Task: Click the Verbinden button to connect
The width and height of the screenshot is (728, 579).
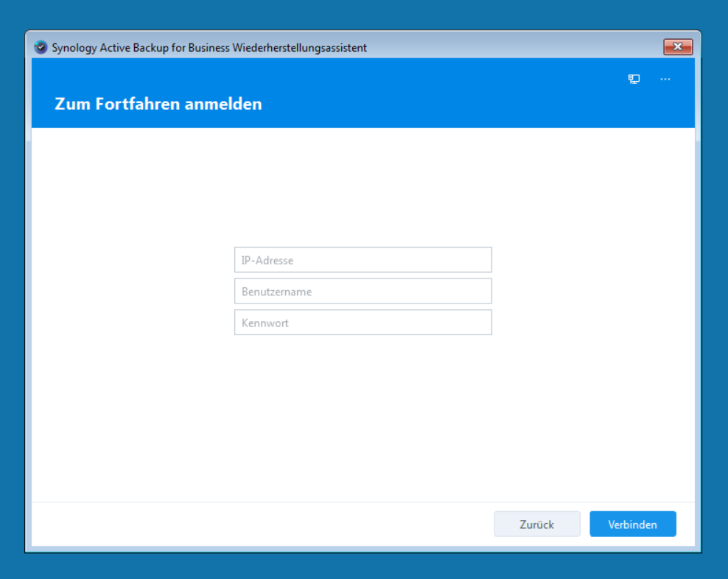Action: pos(632,524)
